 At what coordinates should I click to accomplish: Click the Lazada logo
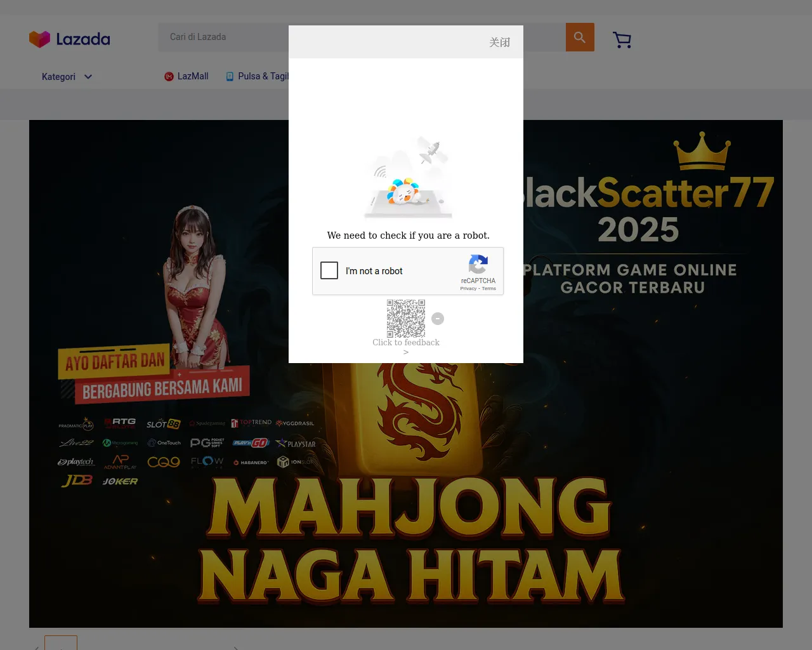tap(70, 39)
